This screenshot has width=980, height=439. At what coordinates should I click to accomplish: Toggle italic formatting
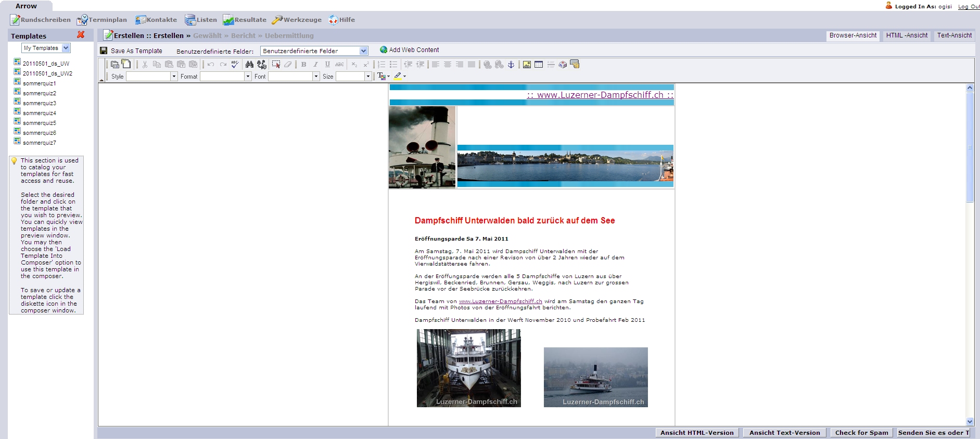pos(315,65)
